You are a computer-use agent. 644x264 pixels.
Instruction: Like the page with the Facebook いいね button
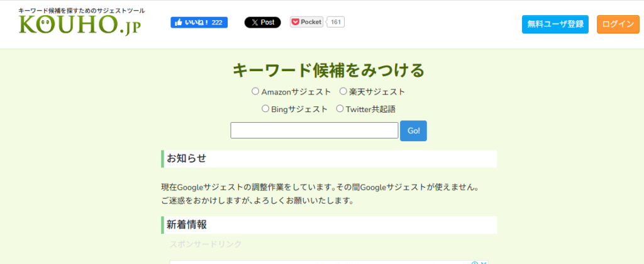pyautogui.click(x=199, y=23)
